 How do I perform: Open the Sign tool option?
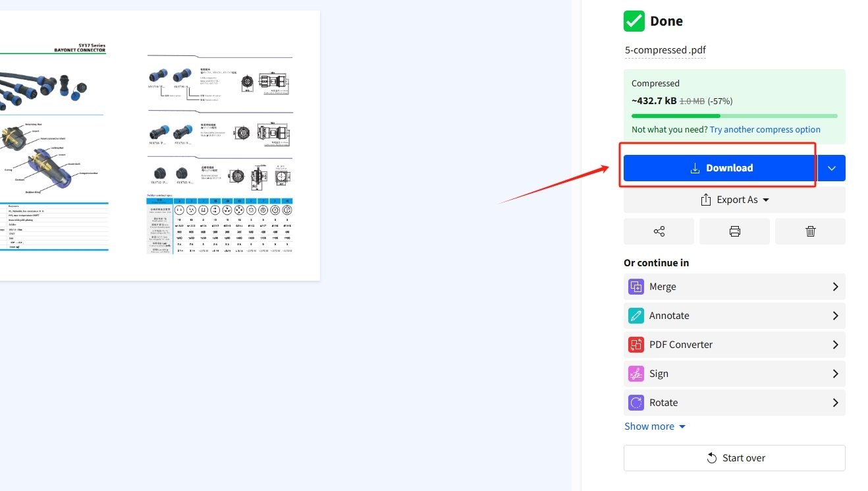click(734, 374)
